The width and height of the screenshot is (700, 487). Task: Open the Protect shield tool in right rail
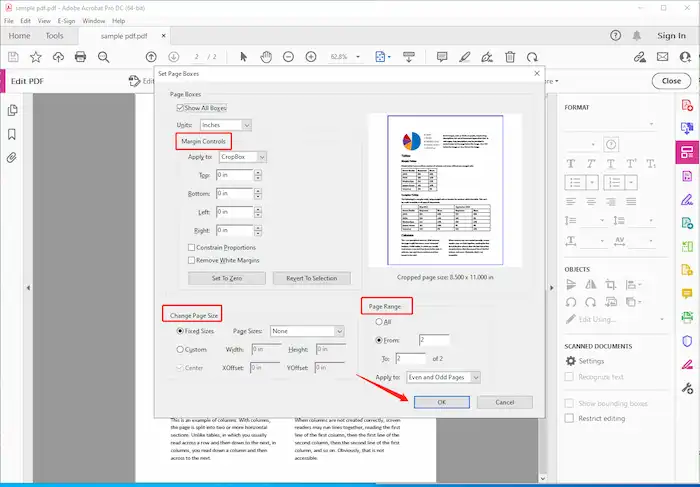tap(687, 341)
